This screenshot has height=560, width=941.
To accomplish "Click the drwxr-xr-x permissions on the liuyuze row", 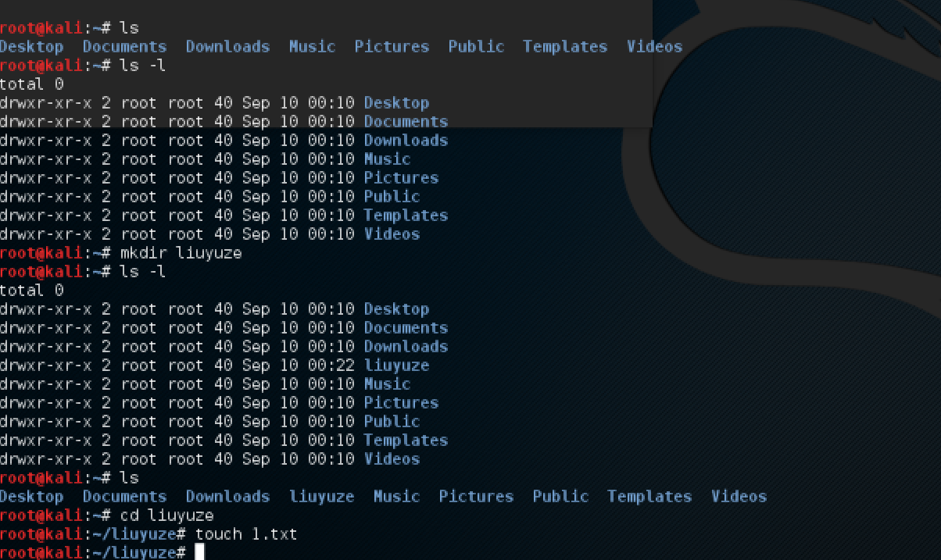I will (x=45, y=366).
